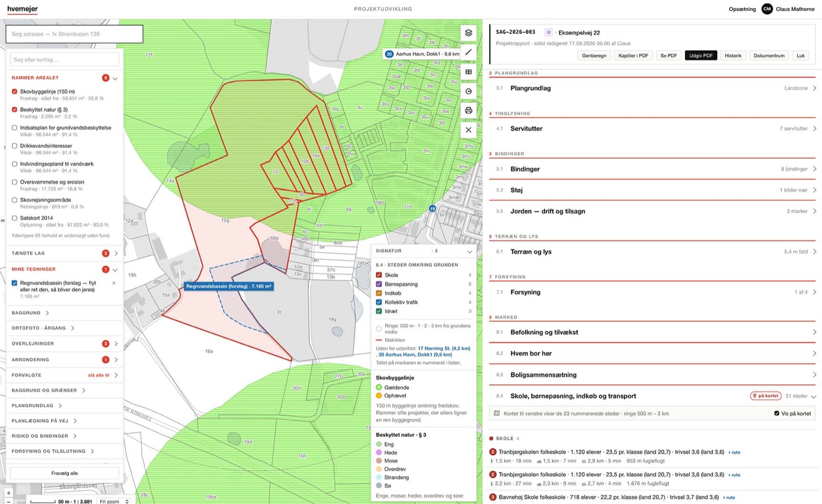
Task: Click the purple layer icon beside SAG-2026-003
Action: pos(548,32)
